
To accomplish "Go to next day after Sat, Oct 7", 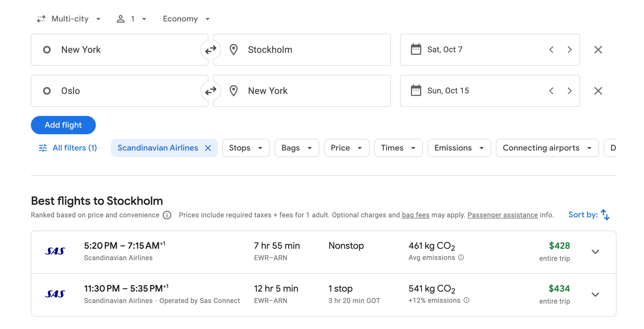I will click(569, 50).
